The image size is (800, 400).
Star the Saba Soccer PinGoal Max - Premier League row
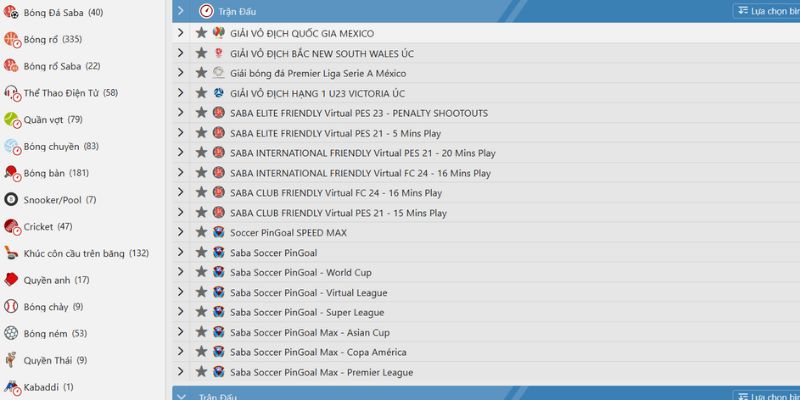tap(201, 372)
